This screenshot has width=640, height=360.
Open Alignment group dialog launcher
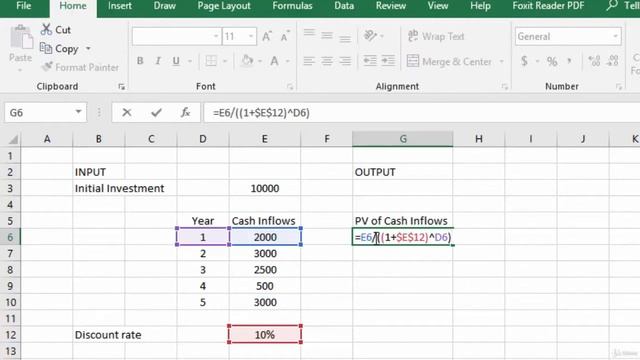[505, 87]
